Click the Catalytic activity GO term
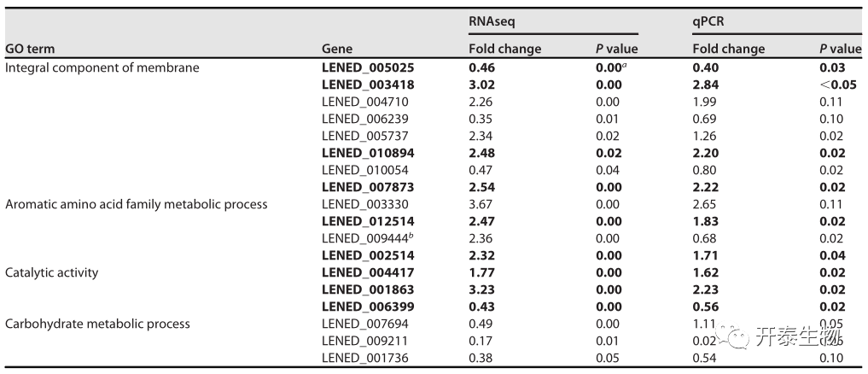This screenshot has width=868, height=374. [x=52, y=272]
